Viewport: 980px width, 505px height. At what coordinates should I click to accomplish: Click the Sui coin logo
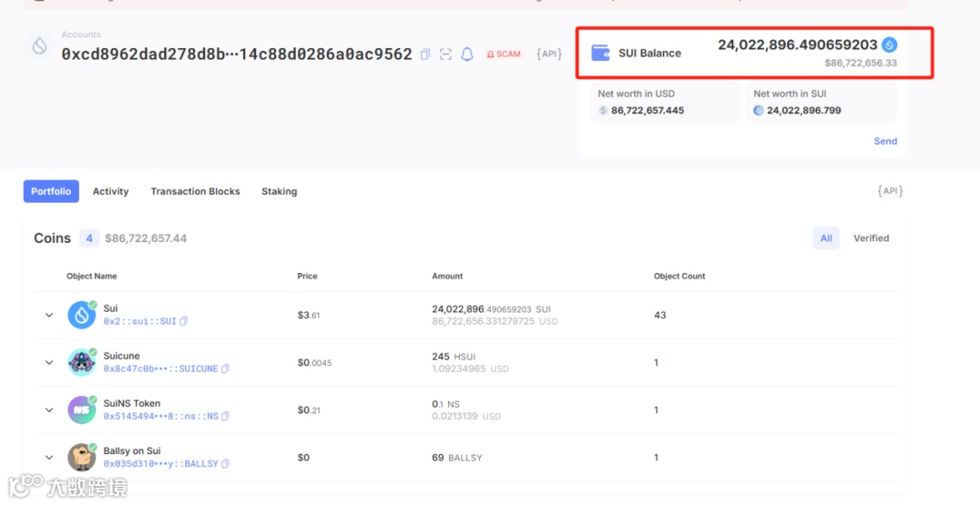pos(82,316)
